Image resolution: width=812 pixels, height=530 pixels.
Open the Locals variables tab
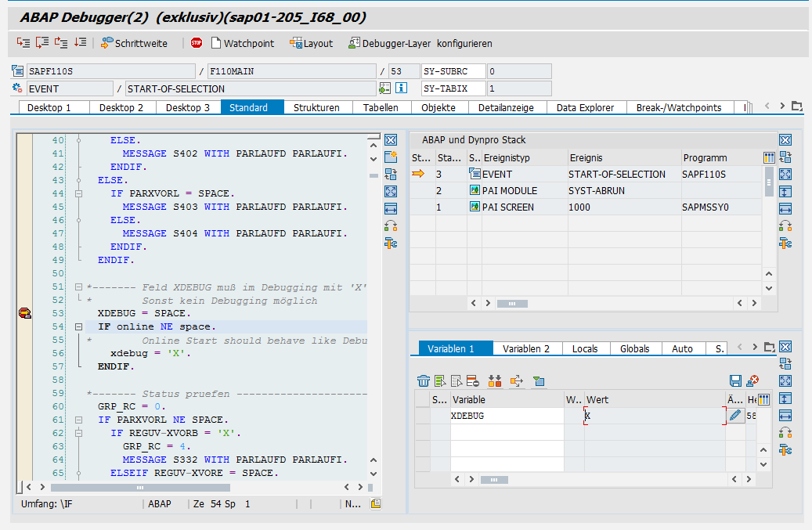click(x=584, y=348)
